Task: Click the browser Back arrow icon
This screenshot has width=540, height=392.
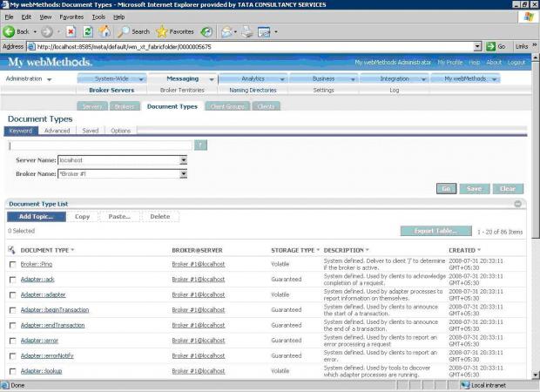Action: coord(10,31)
